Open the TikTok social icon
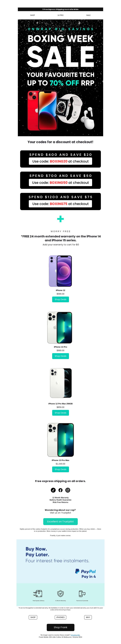 (x=53, y=490)
